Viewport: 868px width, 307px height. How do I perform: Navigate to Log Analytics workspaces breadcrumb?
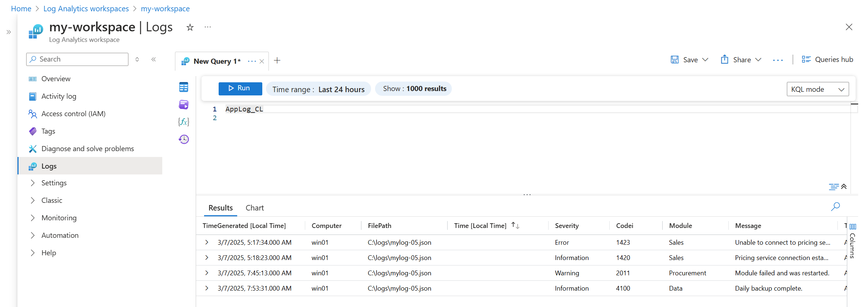pyautogui.click(x=86, y=9)
